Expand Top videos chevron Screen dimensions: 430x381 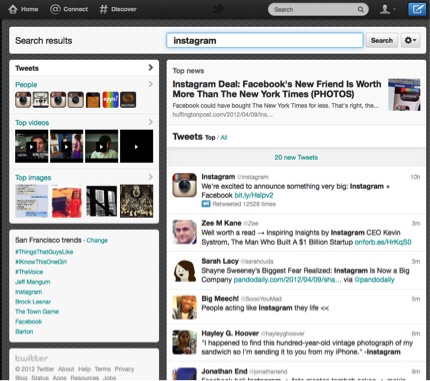(x=151, y=122)
